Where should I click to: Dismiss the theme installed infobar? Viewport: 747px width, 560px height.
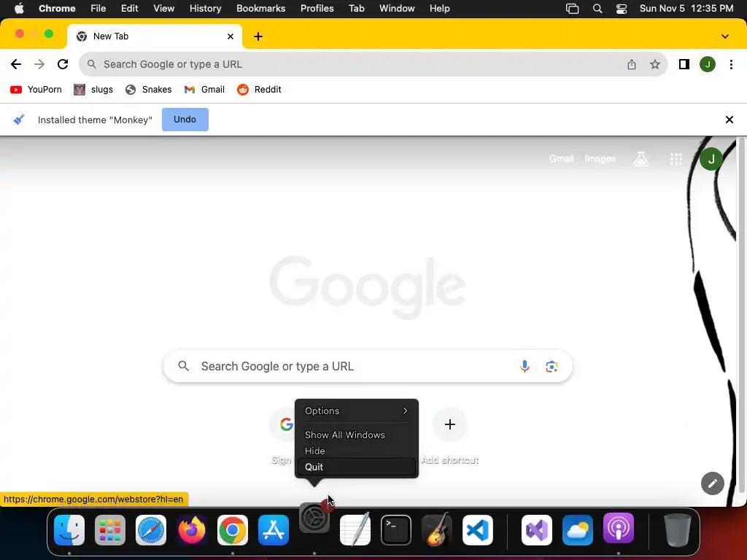[729, 120]
